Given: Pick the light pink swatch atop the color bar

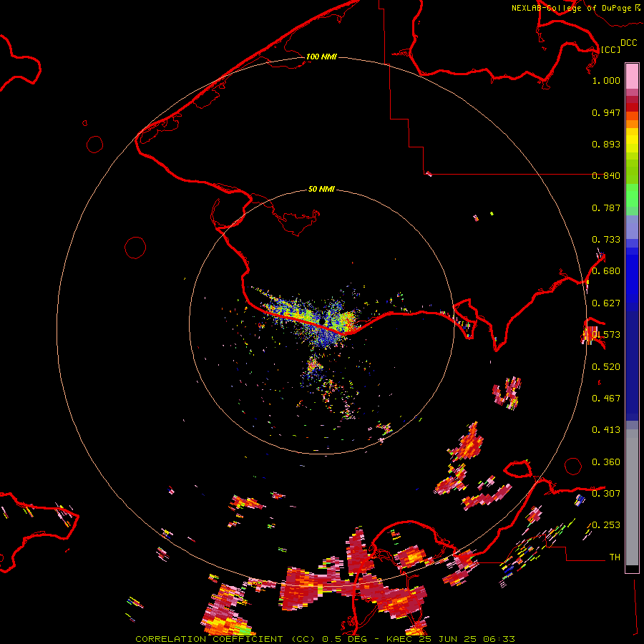Looking at the screenshot, I should click(x=632, y=76).
